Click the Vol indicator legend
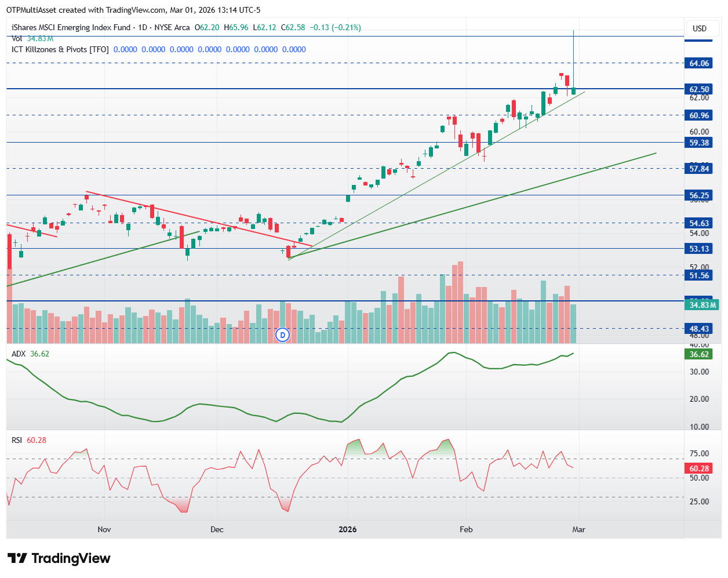 [x=17, y=38]
